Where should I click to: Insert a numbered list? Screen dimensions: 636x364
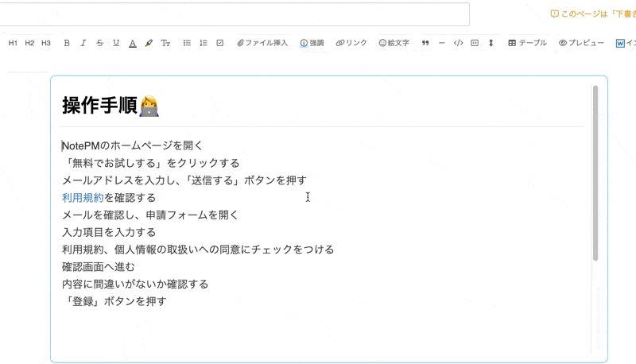click(204, 43)
